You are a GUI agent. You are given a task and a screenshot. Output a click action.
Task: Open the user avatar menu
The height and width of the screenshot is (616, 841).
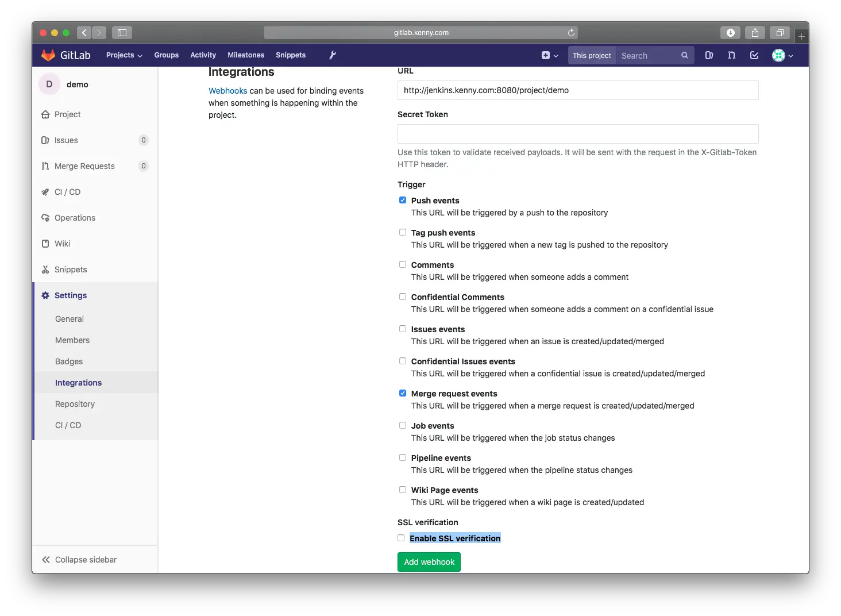[x=782, y=56]
